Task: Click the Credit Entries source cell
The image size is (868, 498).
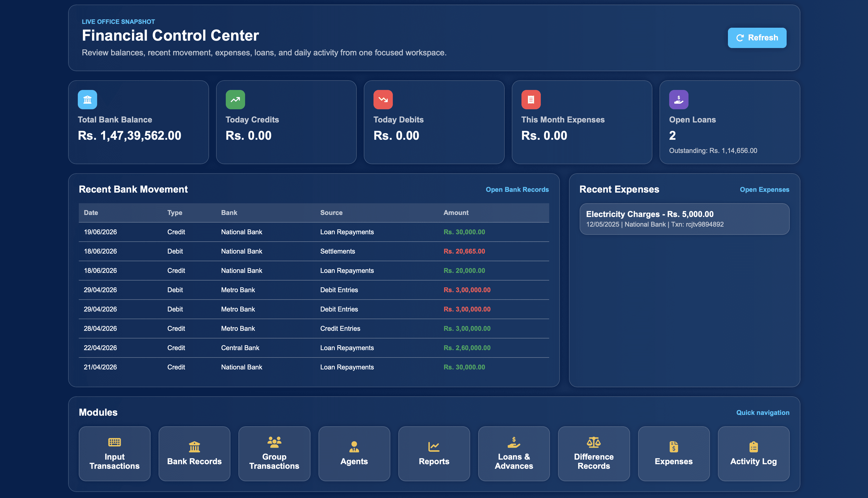Action: 340,329
